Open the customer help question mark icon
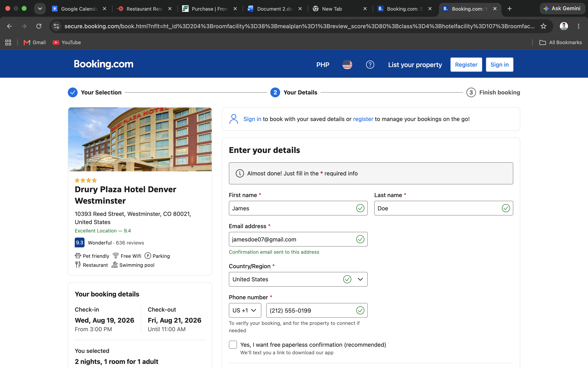 pyautogui.click(x=370, y=64)
